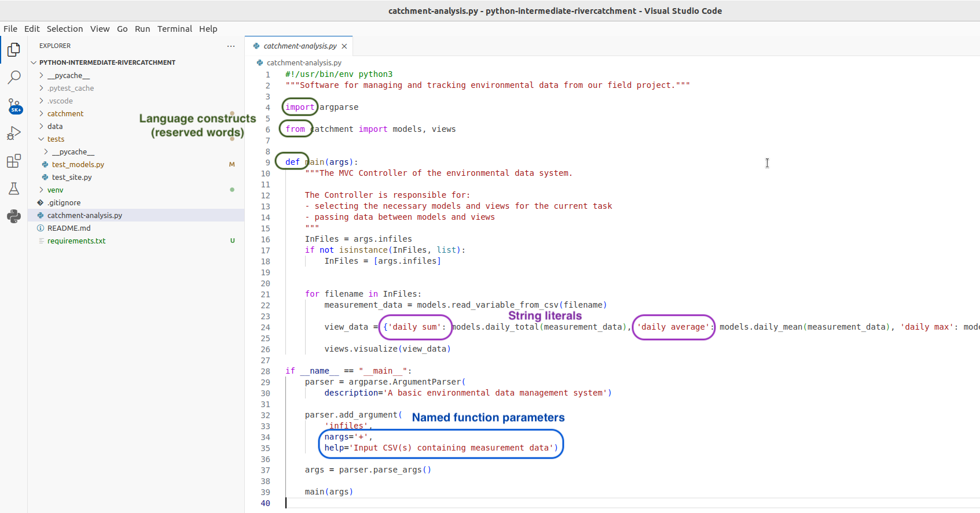
Task: Place cursor on the empty line 40
Action: pos(632,503)
